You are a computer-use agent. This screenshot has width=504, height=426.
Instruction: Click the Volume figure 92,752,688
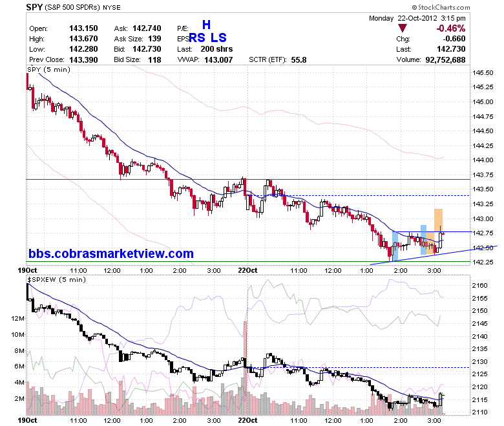tap(445, 60)
